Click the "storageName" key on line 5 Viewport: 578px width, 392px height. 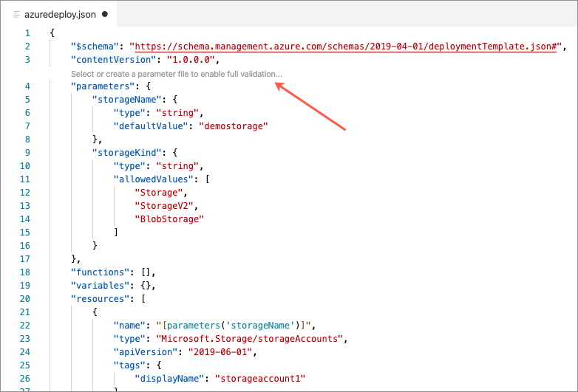pyautogui.click(x=127, y=100)
